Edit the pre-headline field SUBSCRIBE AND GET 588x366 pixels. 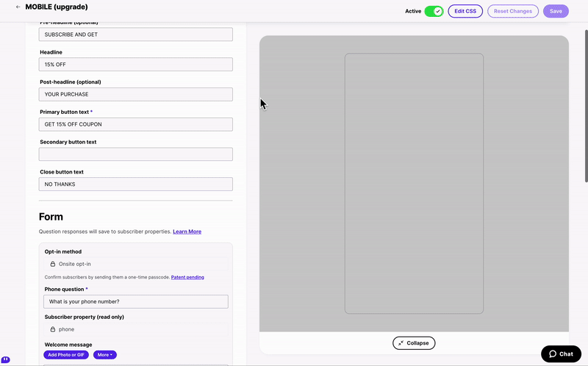click(x=136, y=35)
